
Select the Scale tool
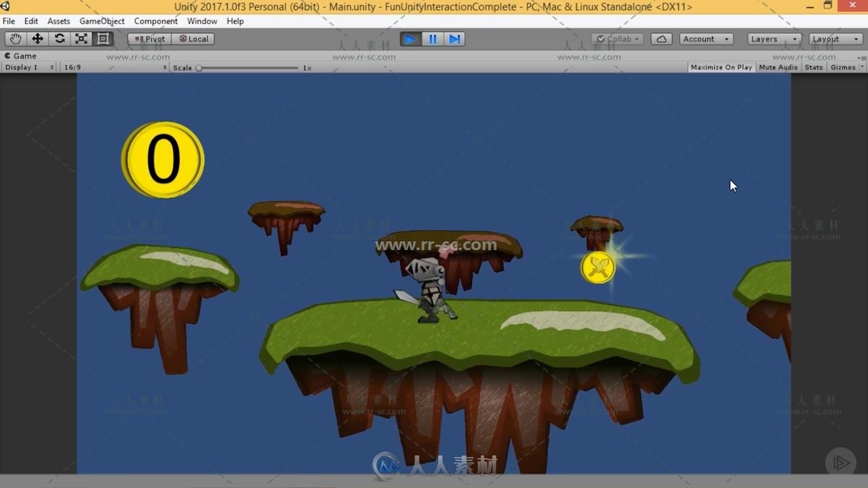[81, 39]
